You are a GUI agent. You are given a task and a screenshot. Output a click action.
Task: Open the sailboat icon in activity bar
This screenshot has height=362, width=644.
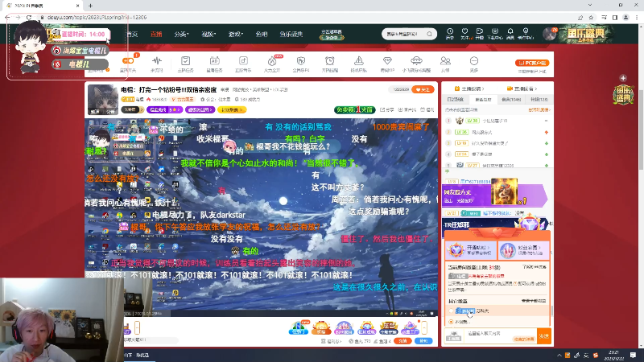[x=358, y=61]
